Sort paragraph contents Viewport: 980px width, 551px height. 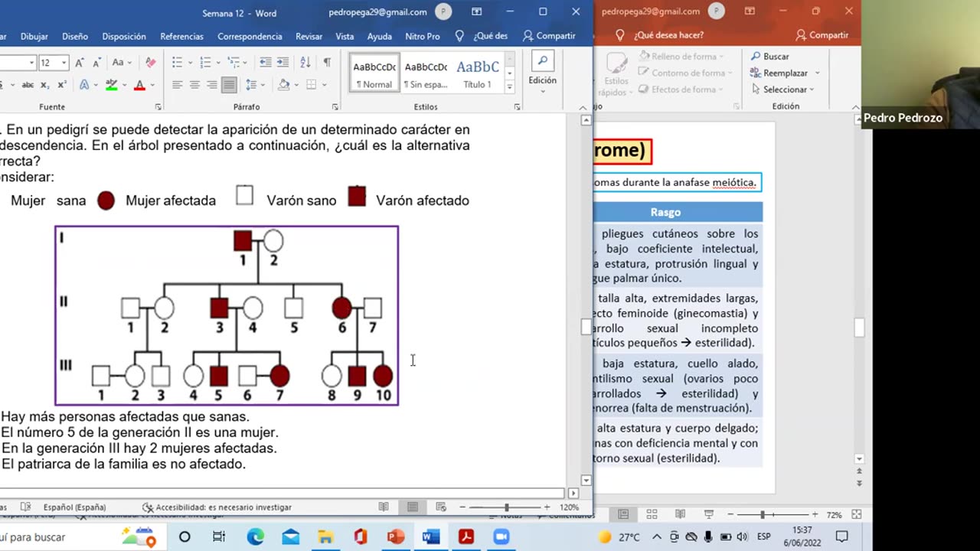[305, 63]
